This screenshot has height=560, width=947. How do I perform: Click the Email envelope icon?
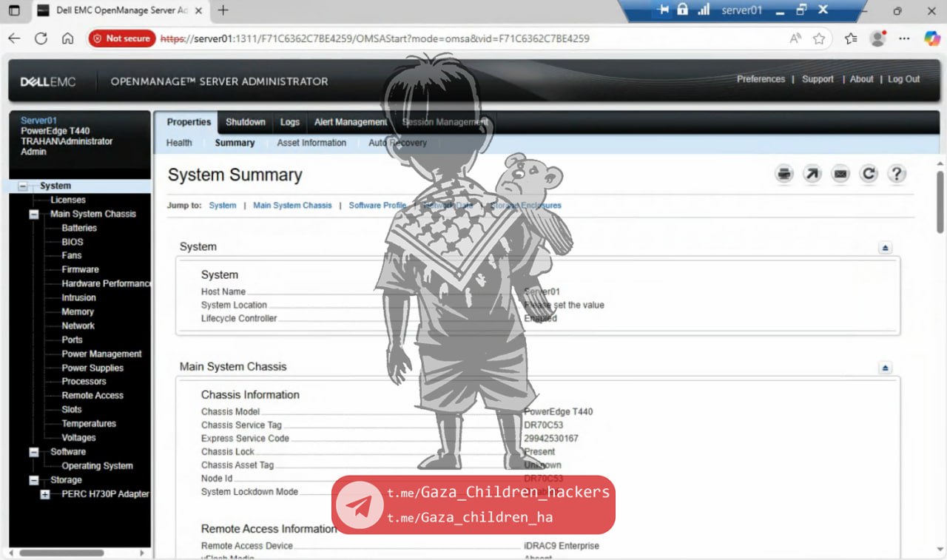point(840,174)
